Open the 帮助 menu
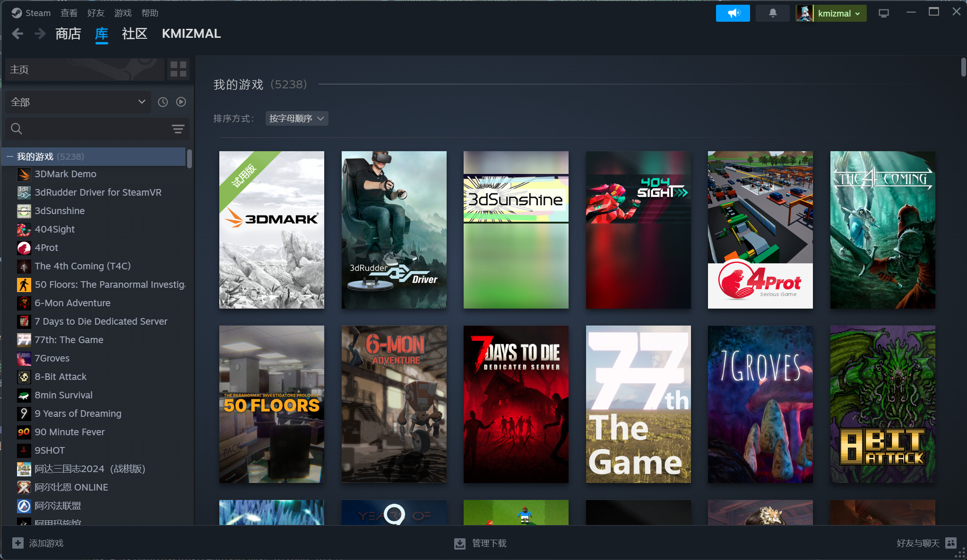Viewport: 967px width, 560px height. 150,13
